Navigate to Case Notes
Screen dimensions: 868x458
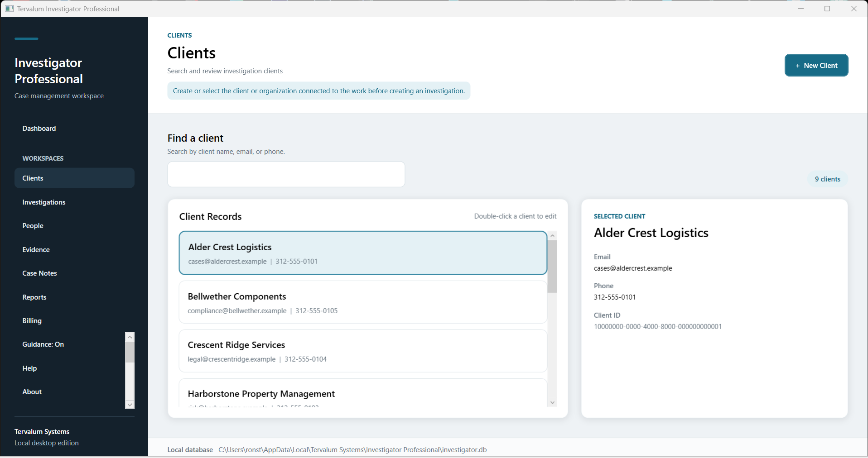tap(74, 273)
